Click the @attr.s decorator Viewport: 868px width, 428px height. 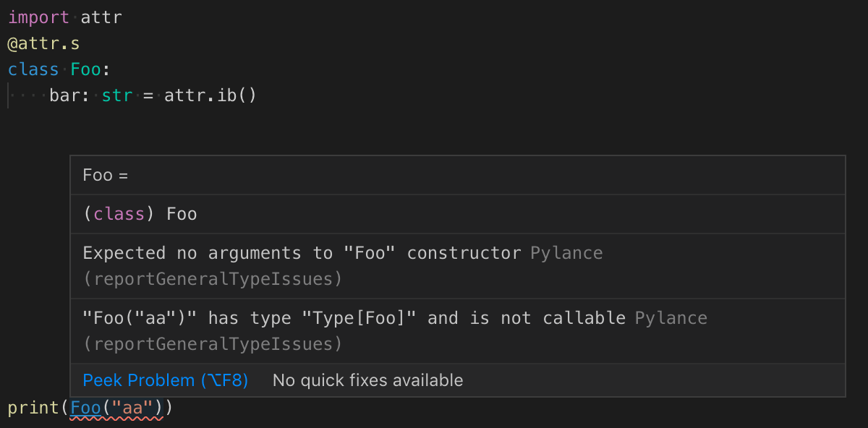pyautogui.click(x=43, y=43)
